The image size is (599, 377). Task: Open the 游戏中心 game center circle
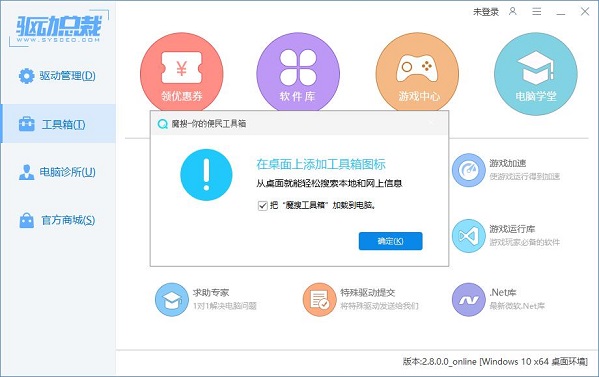[417, 73]
